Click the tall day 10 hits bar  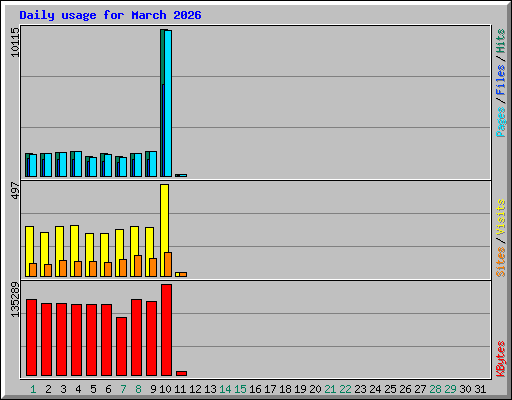[162, 57]
